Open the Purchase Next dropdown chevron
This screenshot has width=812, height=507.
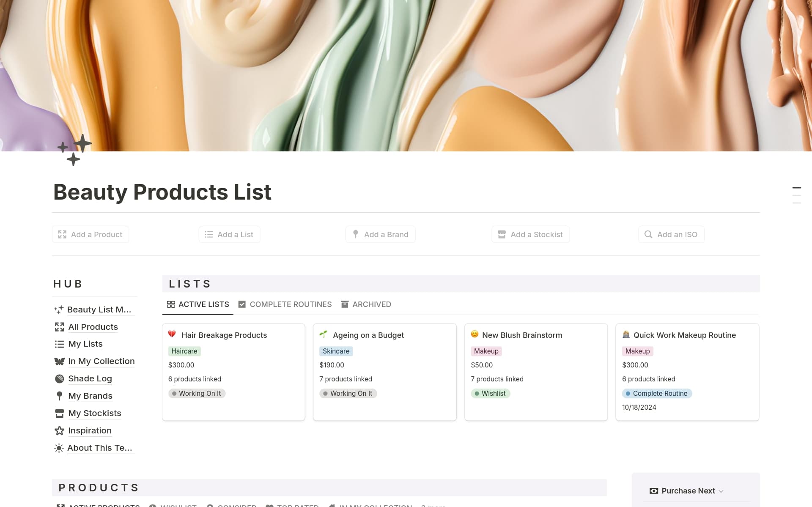721,491
